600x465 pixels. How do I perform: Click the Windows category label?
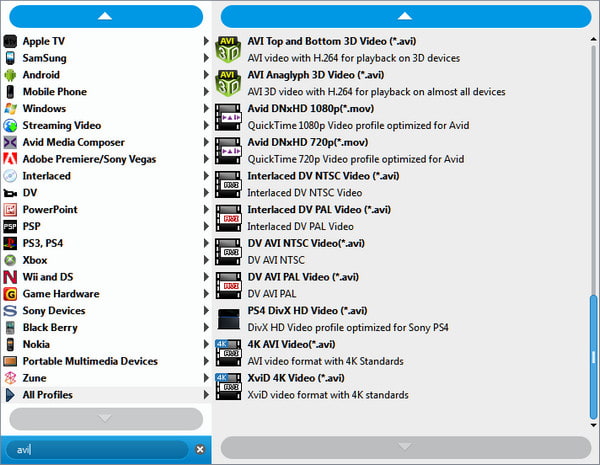coord(44,109)
